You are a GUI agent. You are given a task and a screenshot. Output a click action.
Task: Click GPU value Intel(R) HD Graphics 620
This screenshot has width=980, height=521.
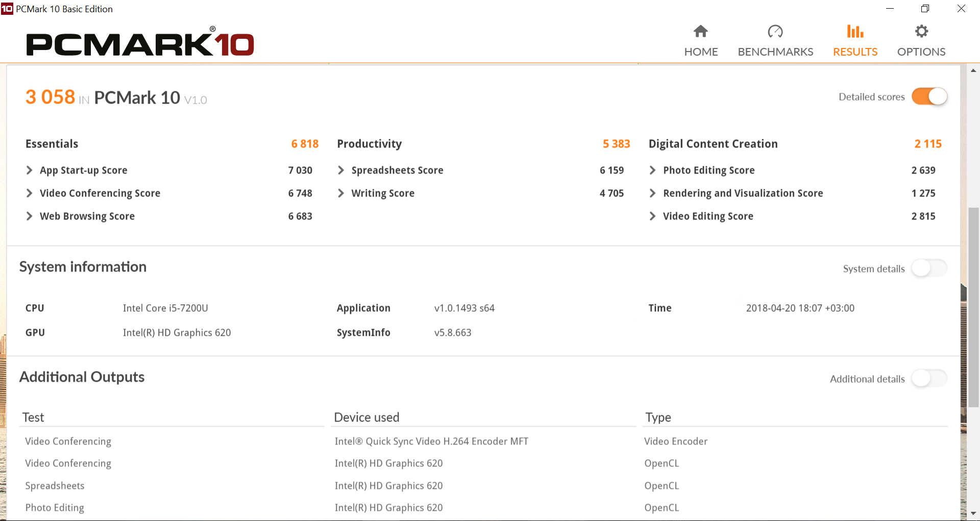pyautogui.click(x=177, y=333)
